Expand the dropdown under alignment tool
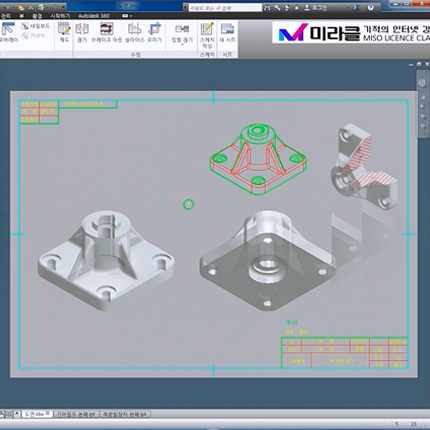 [x=182, y=44]
